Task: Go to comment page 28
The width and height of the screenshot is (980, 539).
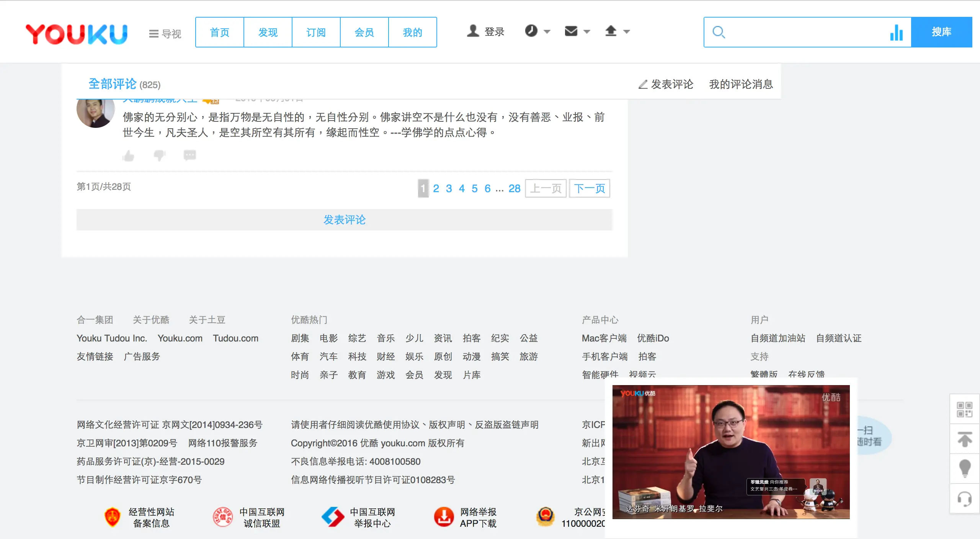Action: [514, 188]
